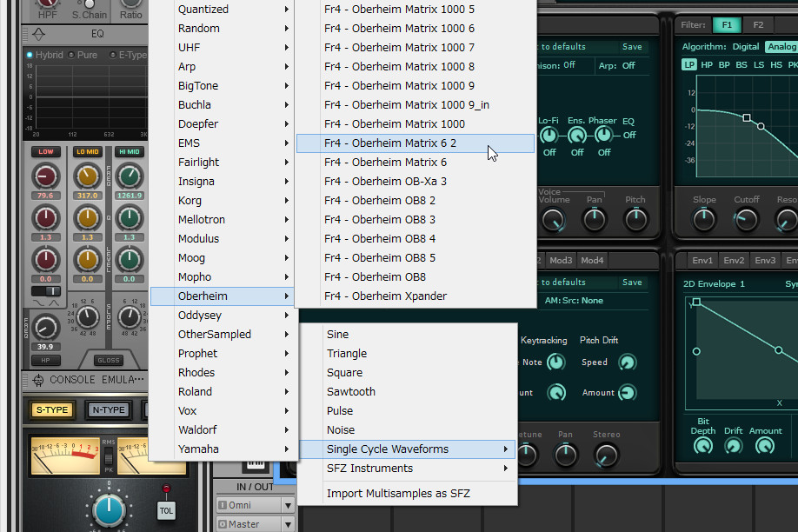Click the filter Slope knob below graph
Image resolution: width=798 pixels, height=532 pixels.
(704, 220)
